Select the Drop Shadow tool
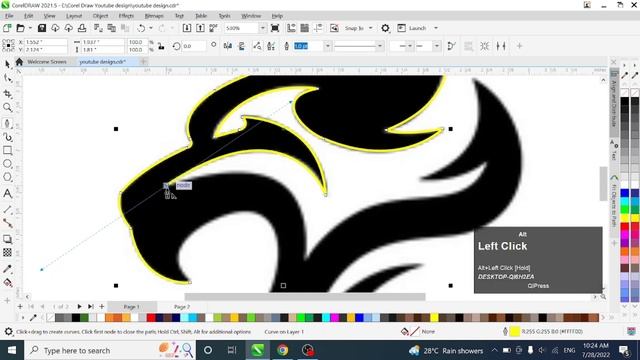Image resolution: width=640 pixels, height=360 pixels. (7, 239)
